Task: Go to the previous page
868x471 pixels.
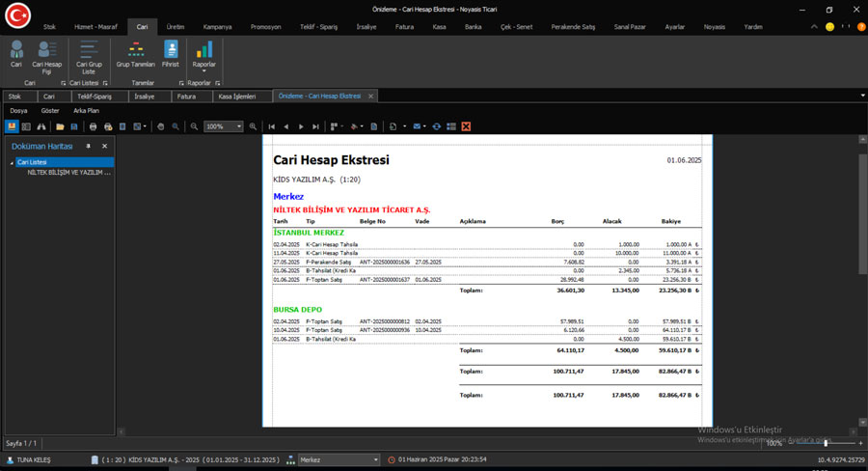Action: tap(286, 126)
